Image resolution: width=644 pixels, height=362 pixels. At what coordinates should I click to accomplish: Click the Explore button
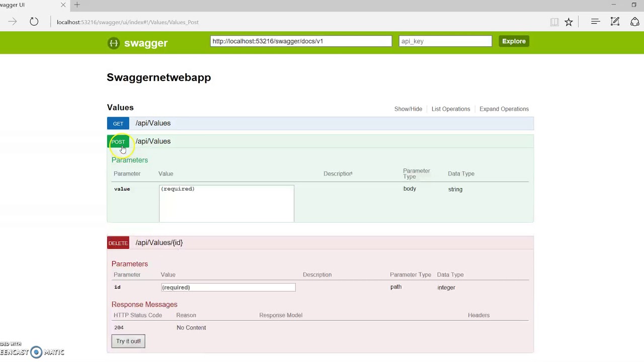point(514,41)
